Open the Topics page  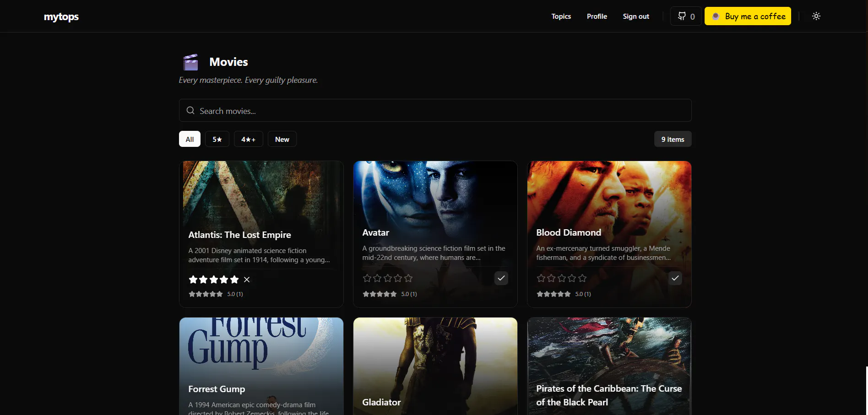(x=561, y=16)
